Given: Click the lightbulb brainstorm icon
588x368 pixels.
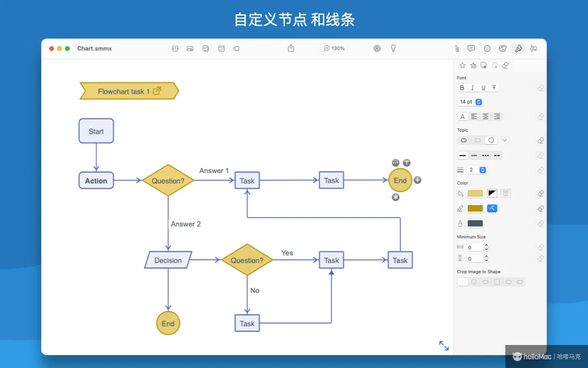Looking at the screenshot, I should pos(393,48).
